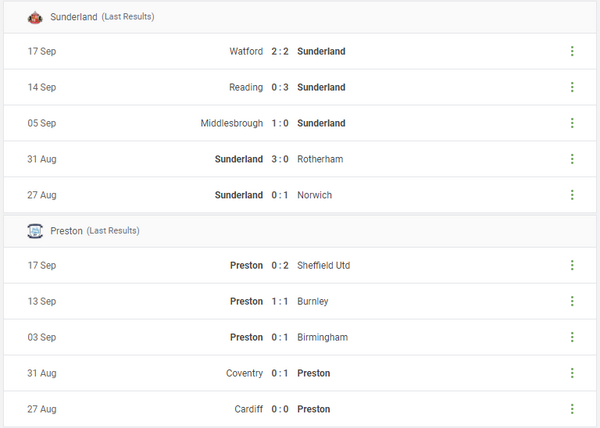Open three-dot menu for Sheffield Utd match

(x=572, y=265)
